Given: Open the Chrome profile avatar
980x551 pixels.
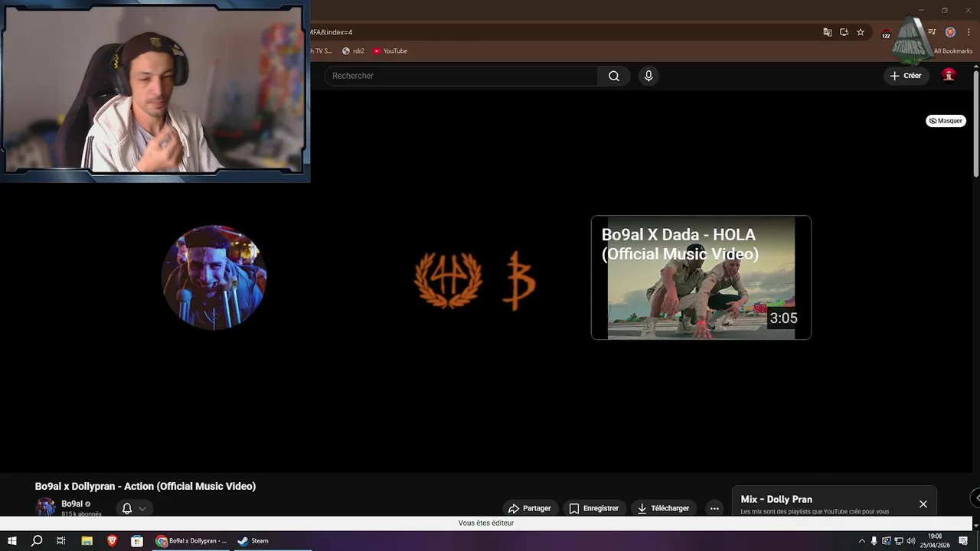Looking at the screenshot, I should [x=950, y=32].
